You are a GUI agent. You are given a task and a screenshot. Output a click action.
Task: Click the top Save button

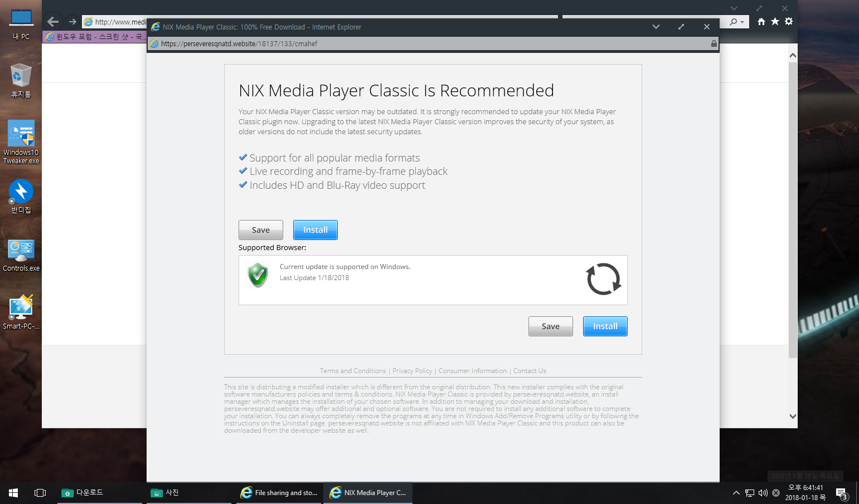coord(261,230)
